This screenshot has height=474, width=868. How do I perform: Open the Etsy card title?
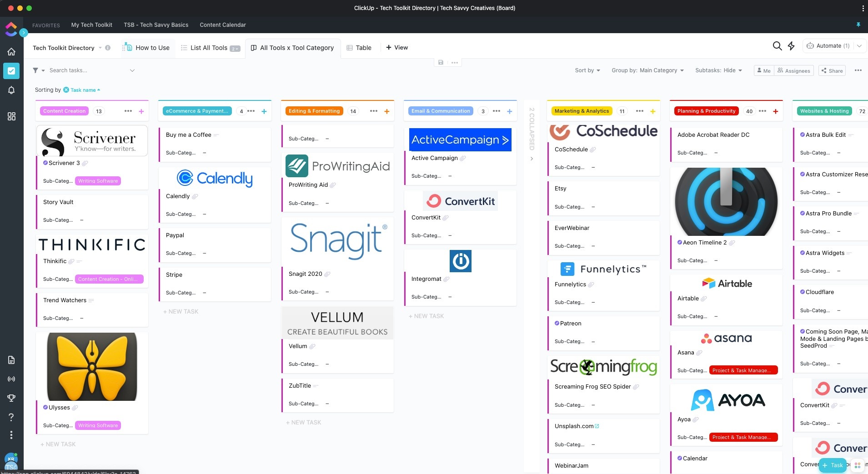point(561,189)
